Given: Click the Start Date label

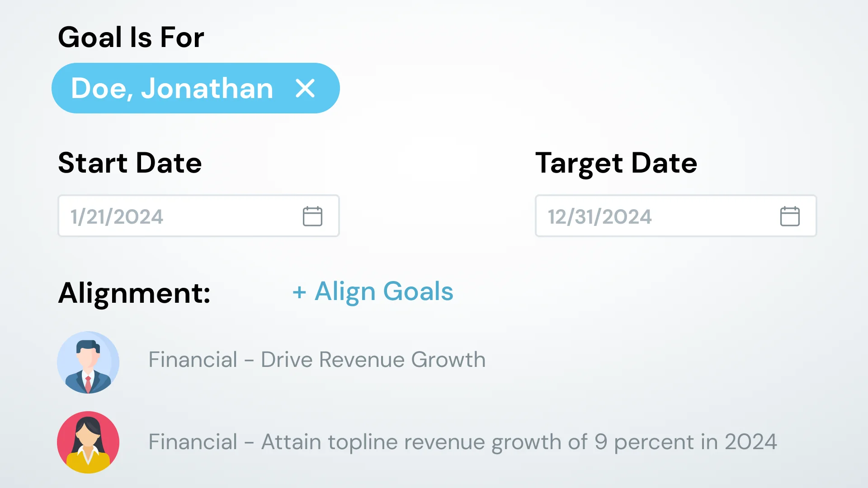Looking at the screenshot, I should click(x=130, y=163).
